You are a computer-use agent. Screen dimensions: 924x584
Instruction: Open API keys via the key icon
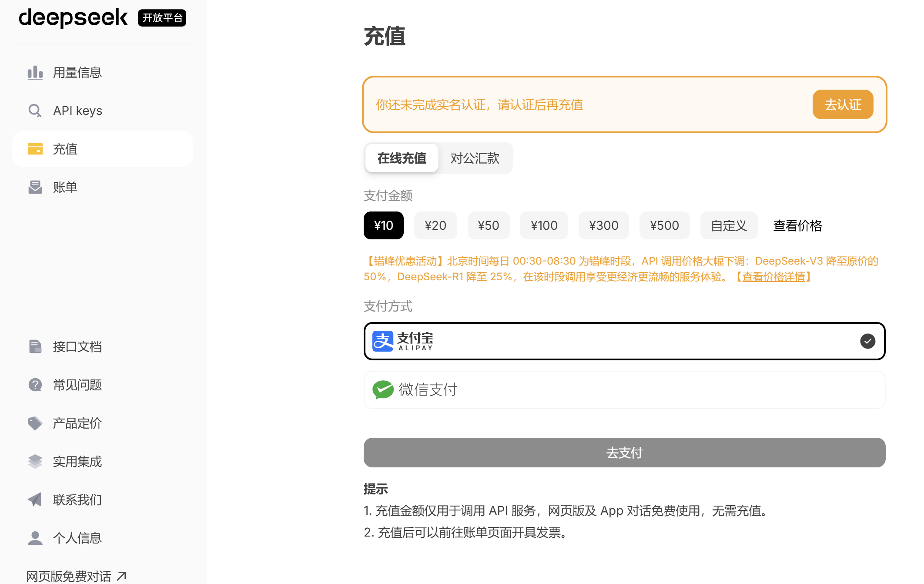pos(35,111)
